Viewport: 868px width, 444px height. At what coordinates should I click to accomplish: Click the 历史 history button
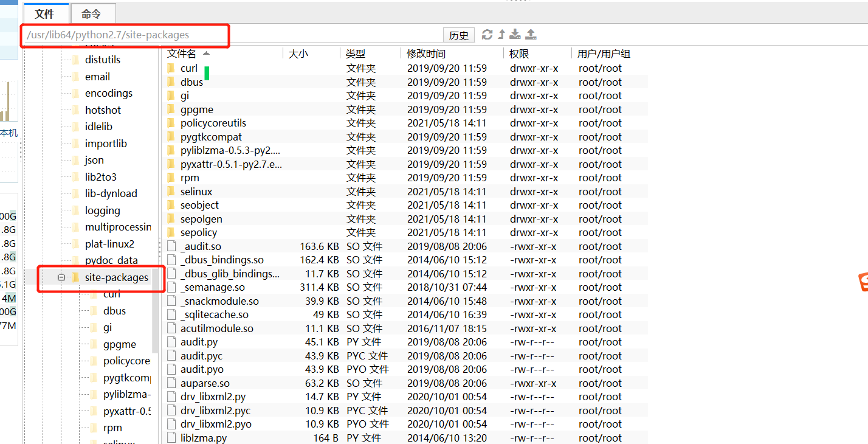pos(459,35)
